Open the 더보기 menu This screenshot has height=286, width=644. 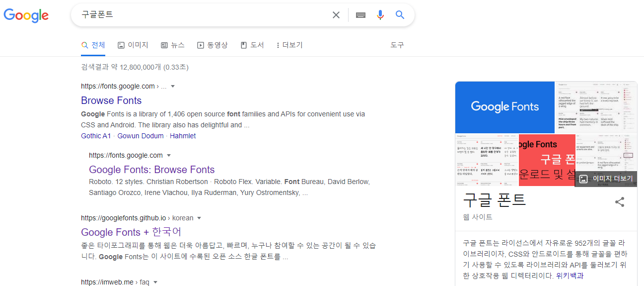click(x=289, y=45)
